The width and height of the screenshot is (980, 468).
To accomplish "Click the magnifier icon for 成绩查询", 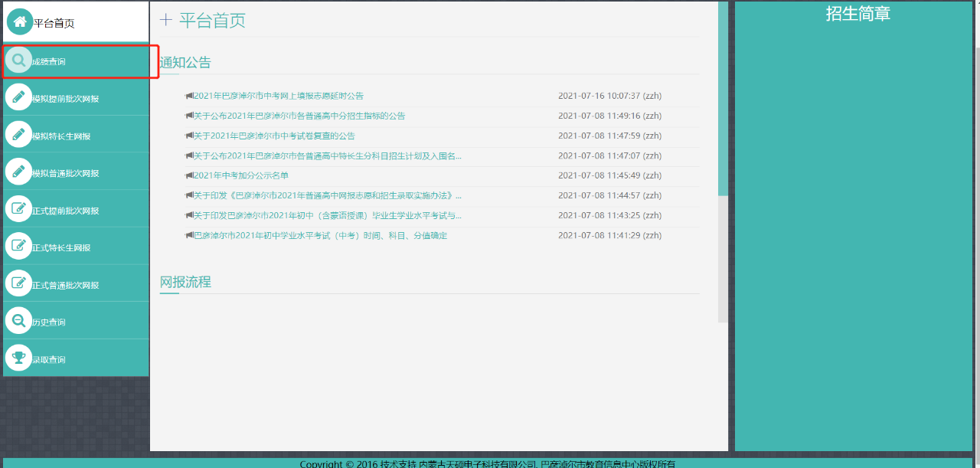I will tap(18, 61).
